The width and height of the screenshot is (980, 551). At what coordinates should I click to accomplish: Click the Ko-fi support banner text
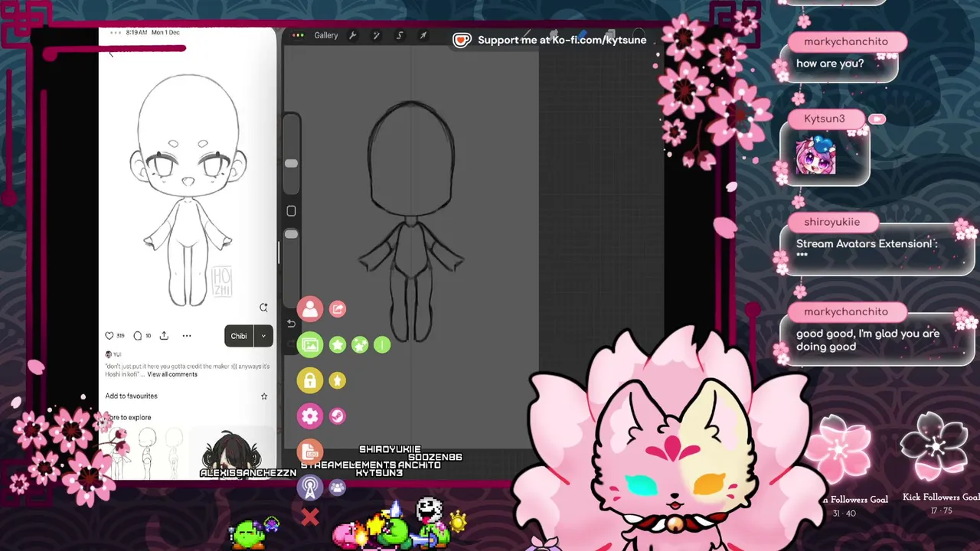[x=562, y=40]
